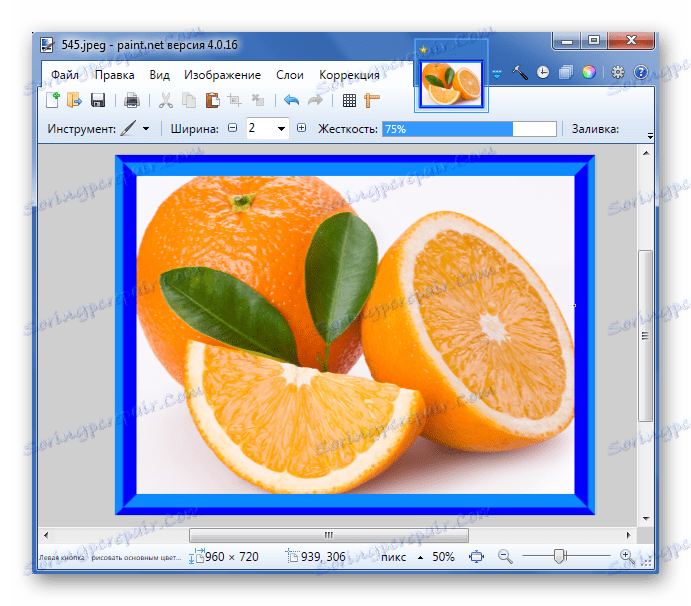Viewport: 691px width, 606px height.
Task: Click the vertical scrollbar down arrow
Action: (646, 519)
